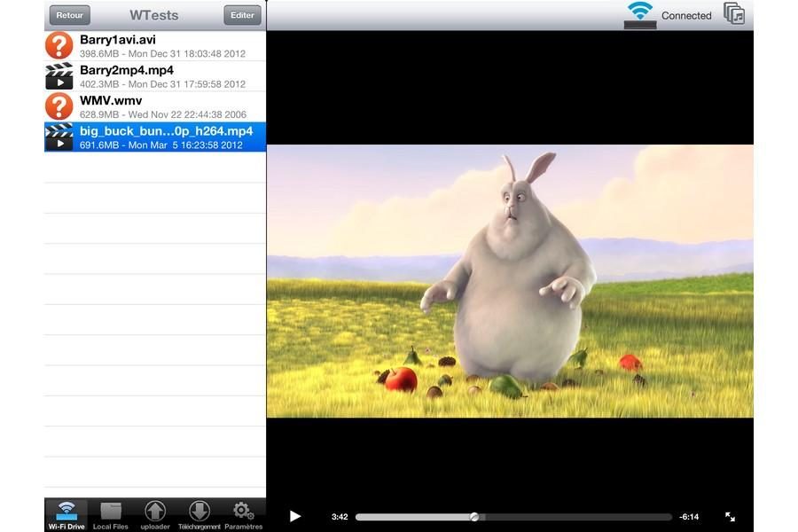Viewport: 798px width, 532px height.
Task: Select the big_buck_bun...0p_h264.mp4 file name
Action: [x=167, y=131]
